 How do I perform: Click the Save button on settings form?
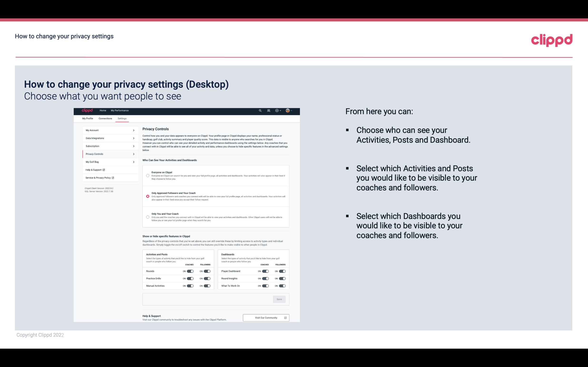click(x=279, y=299)
